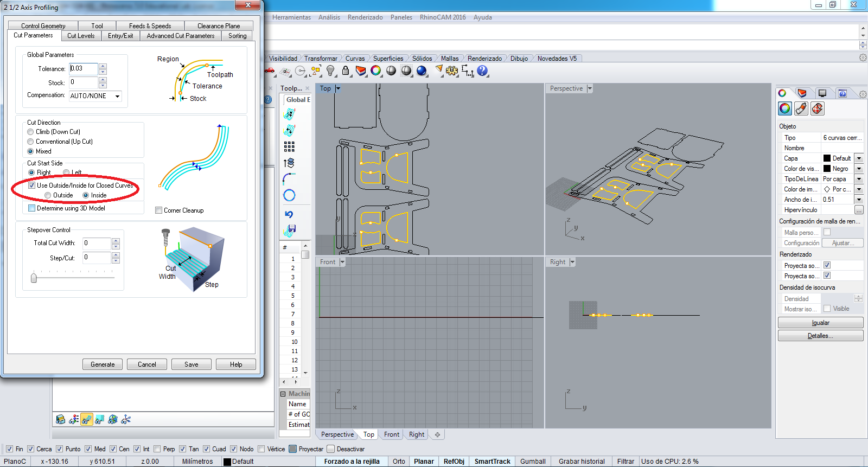Click the paintbrush icon in properties panel
The image size is (868, 467).
click(x=801, y=109)
